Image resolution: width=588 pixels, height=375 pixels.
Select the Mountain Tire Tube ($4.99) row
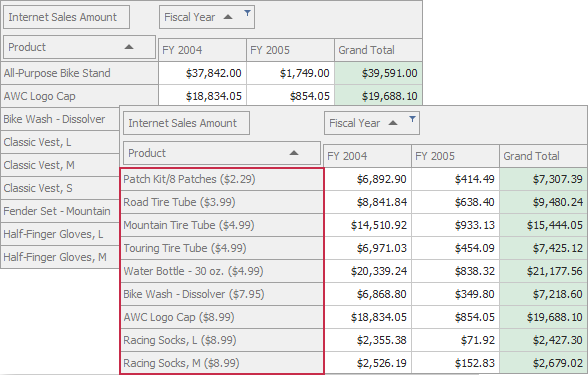coord(222,225)
